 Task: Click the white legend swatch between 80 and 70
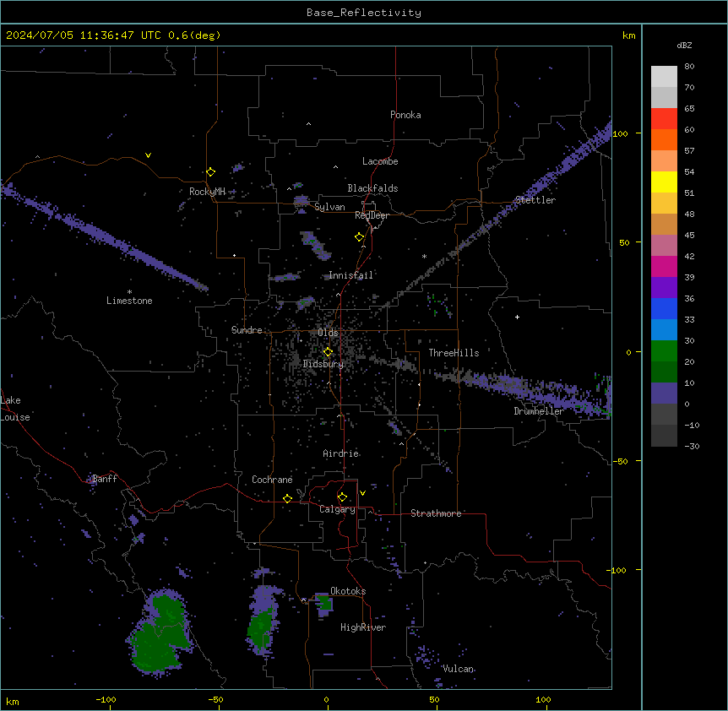(x=664, y=77)
